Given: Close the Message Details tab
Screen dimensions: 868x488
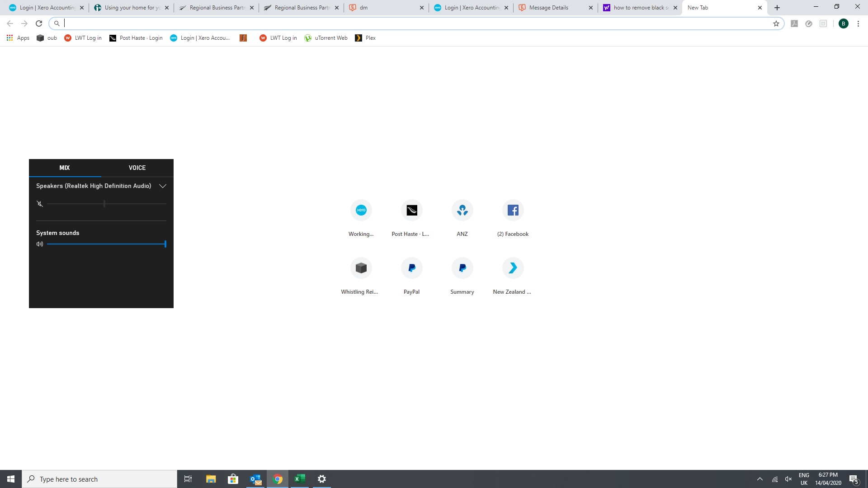Looking at the screenshot, I should tap(590, 8).
